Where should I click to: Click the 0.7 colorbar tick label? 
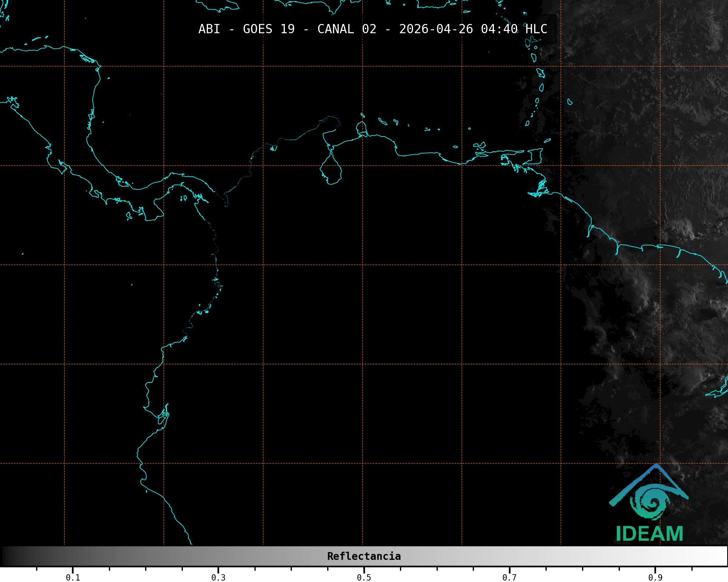point(509,578)
